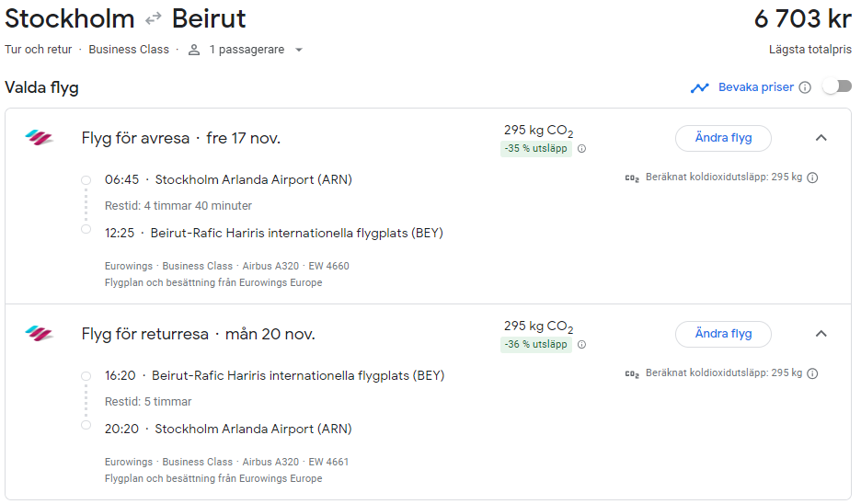Click the Business Class trip option
Image resolution: width=861 pixels, height=504 pixels.
pyautogui.click(x=129, y=50)
